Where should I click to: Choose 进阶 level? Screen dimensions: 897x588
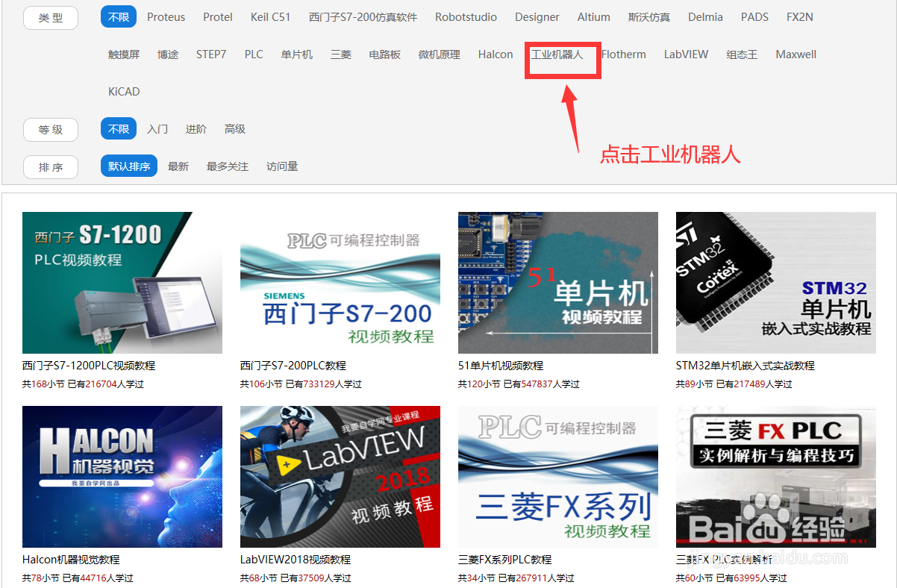[x=196, y=129]
